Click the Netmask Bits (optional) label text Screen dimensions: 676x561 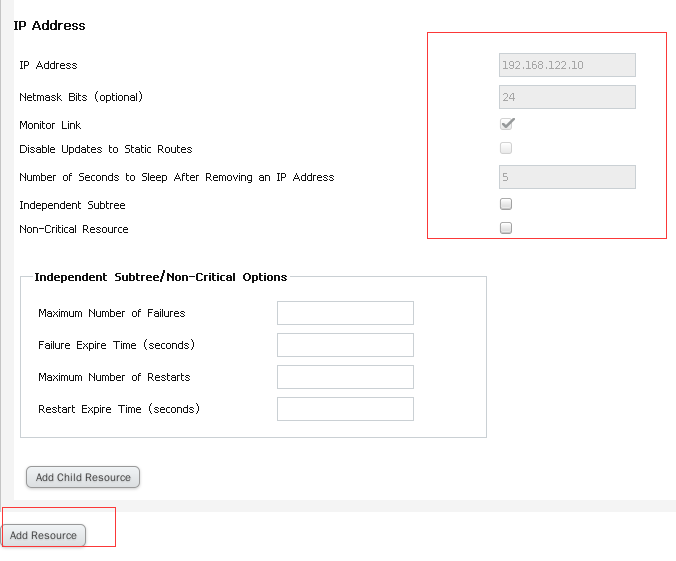(x=81, y=97)
